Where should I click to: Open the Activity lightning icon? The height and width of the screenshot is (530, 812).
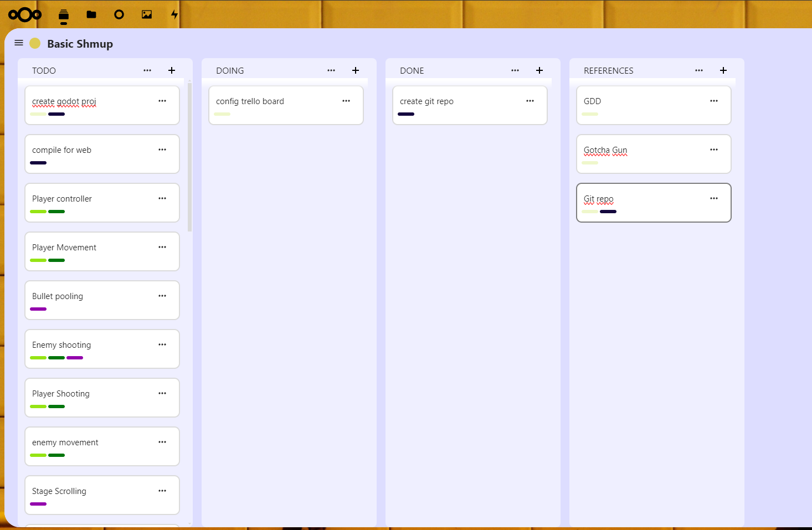pyautogui.click(x=174, y=15)
